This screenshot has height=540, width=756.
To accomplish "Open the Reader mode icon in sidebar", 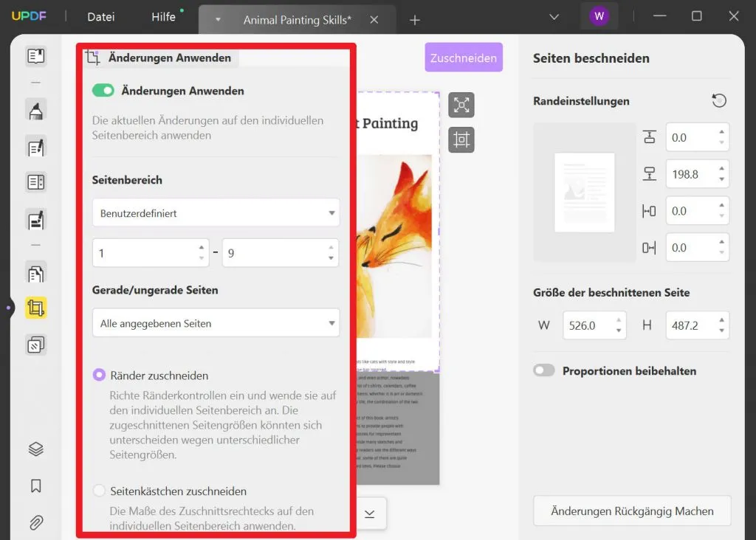I will (35, 56).
